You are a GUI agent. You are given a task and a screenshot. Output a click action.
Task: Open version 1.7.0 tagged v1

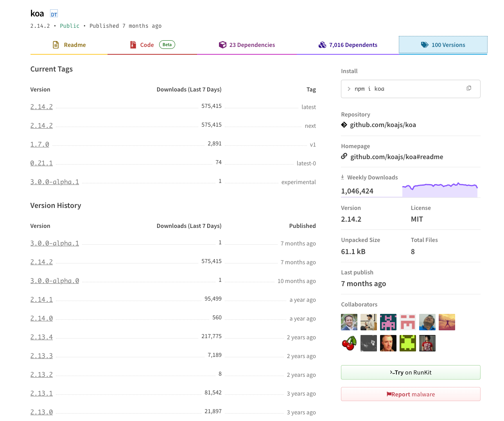coord(40,144)
